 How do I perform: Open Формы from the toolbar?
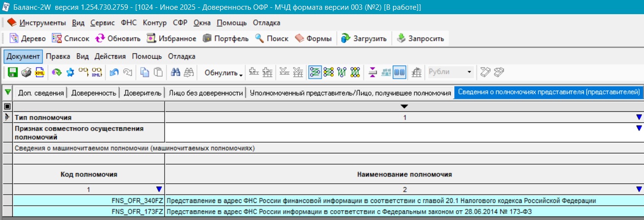[x=313, y=39]
